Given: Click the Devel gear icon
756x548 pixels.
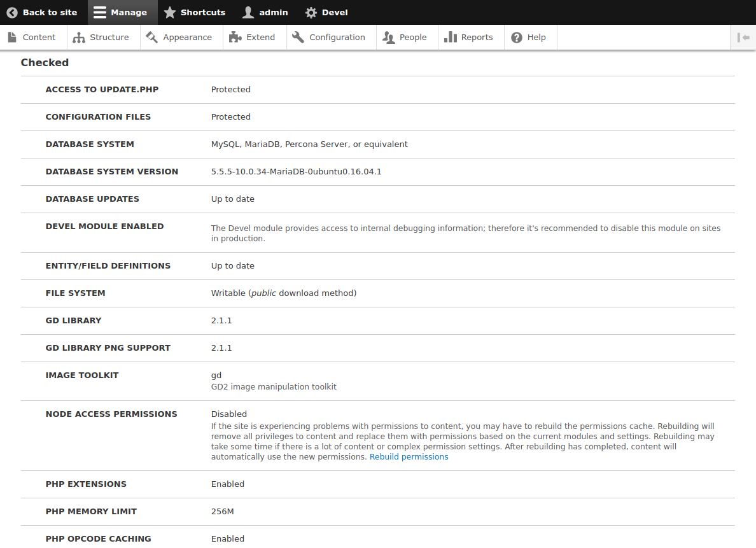Looking at the screenshot, I should [311, 13].
